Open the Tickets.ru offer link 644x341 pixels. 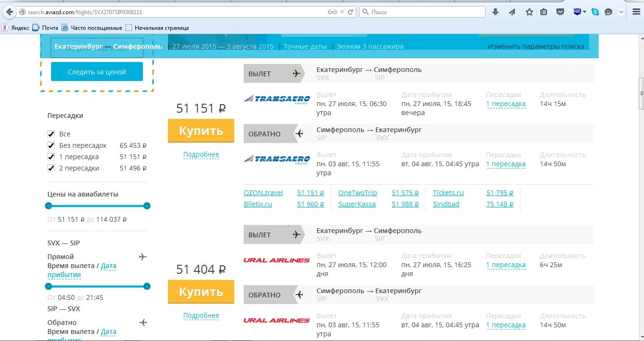pos(448,193)
